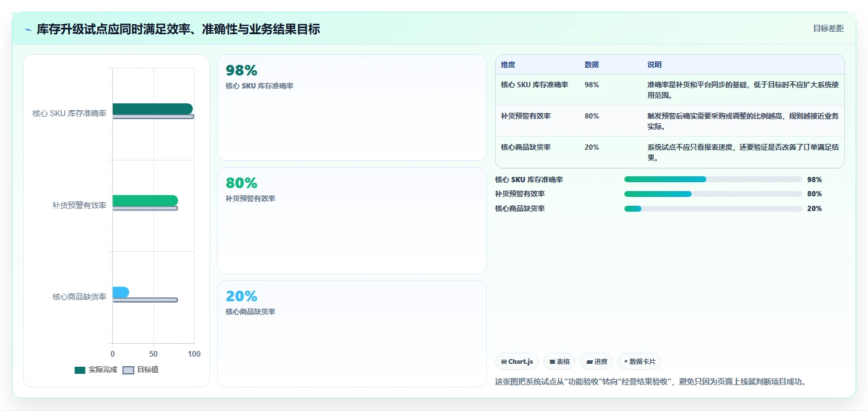Click the 80% table data cell

[x=592, y=116]
